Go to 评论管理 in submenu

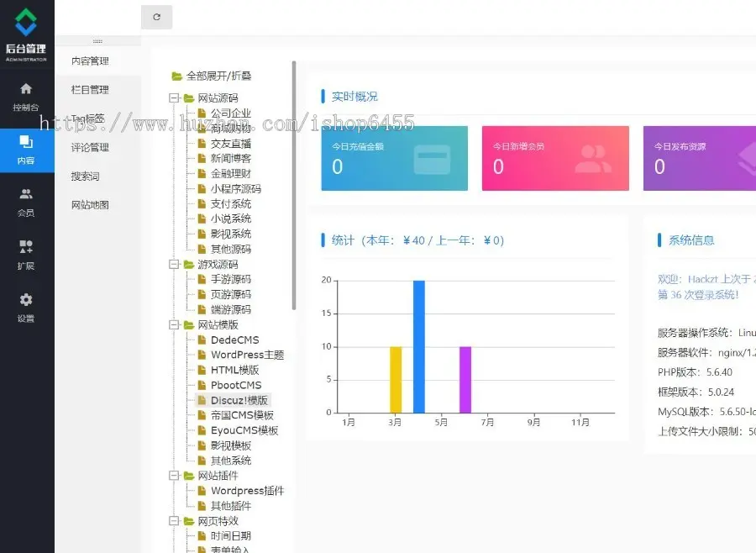point(90,148)
